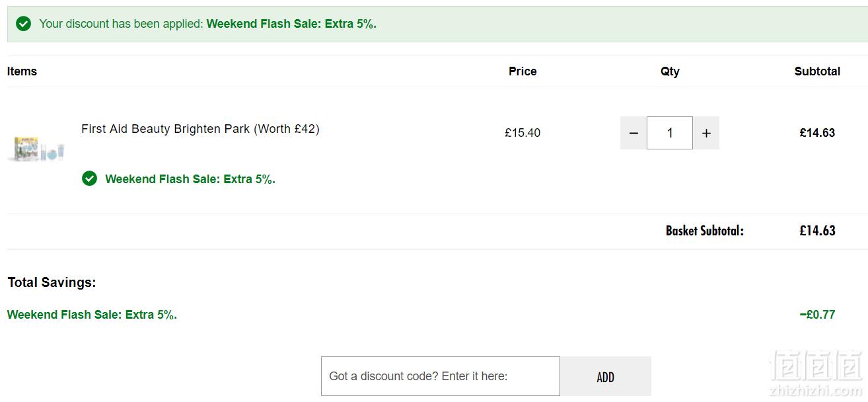The image size is (868, 402).
Task: Click the Basket Subtotal label
Action: pyautogui.click(x=705, y=231)
